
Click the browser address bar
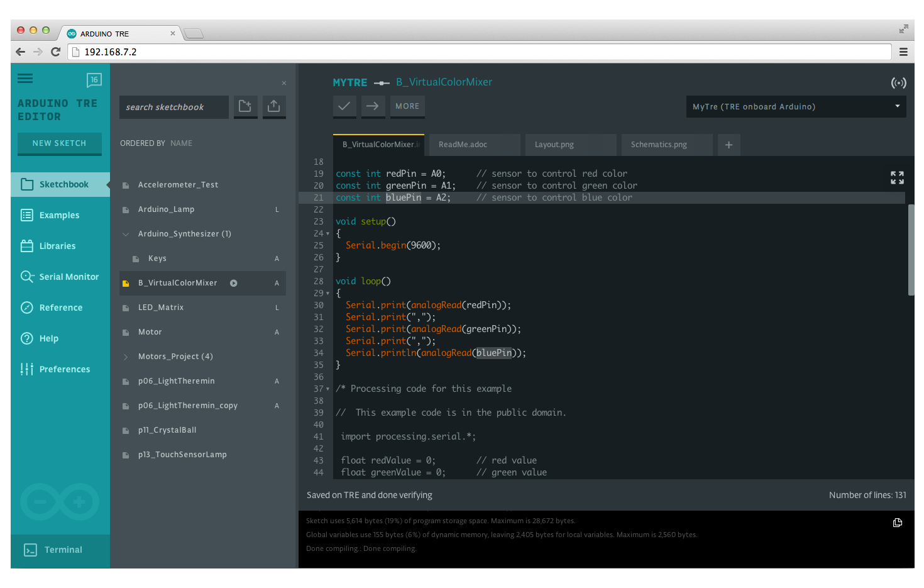[480, 52]
